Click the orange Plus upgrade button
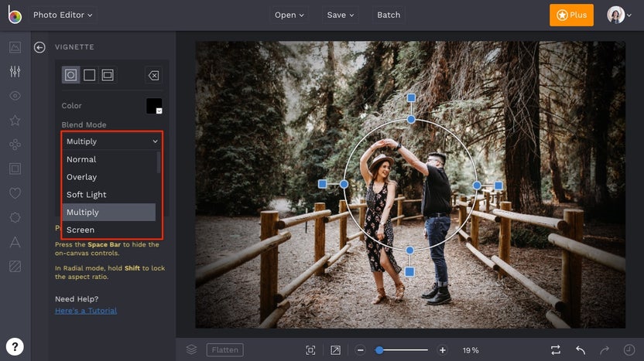 [x=571, y=15]
